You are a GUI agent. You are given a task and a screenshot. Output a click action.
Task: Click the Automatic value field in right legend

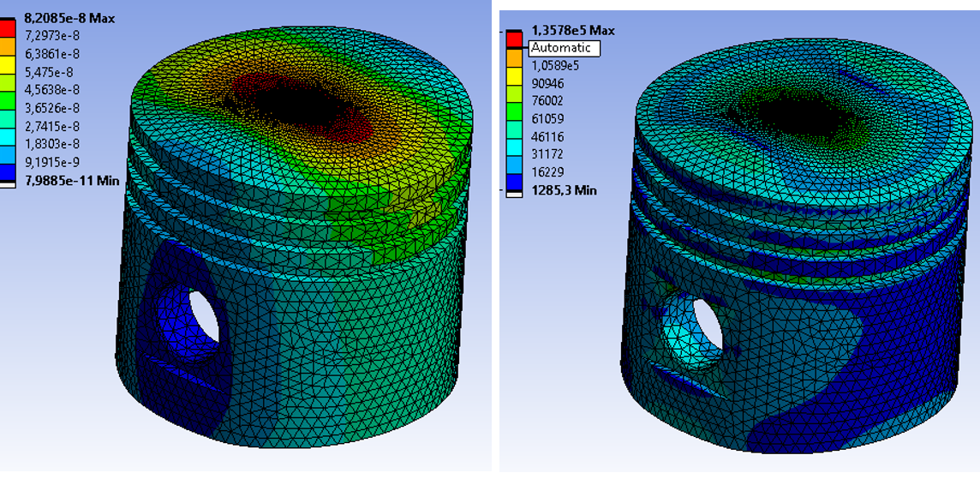coord(565,47)
